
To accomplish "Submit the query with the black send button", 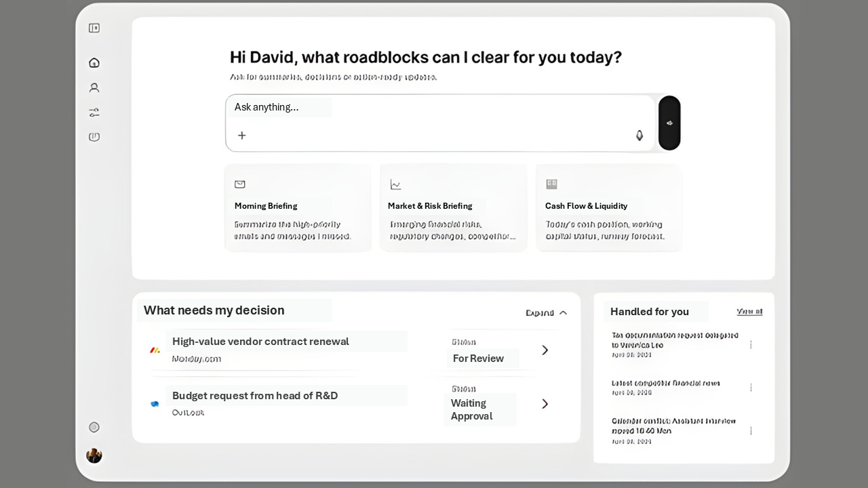I will click(x=669, y=123).
